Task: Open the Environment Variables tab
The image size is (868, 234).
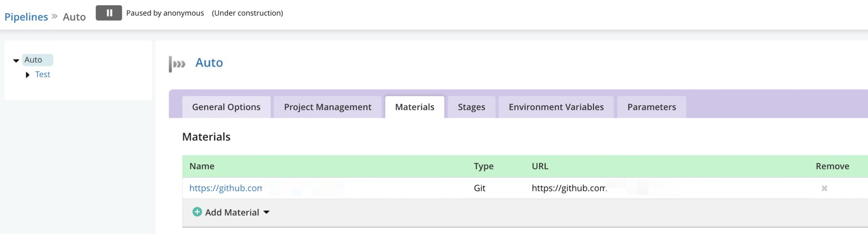Action: 556,107
